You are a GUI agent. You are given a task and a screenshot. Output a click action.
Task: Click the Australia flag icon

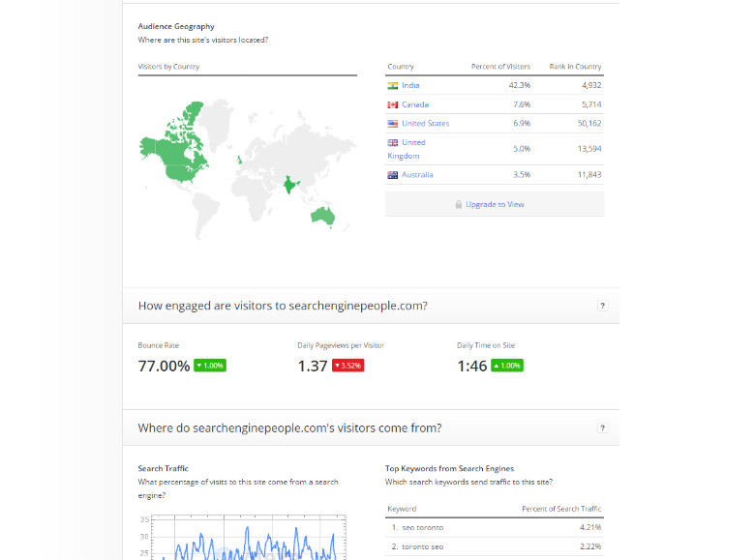392,175
